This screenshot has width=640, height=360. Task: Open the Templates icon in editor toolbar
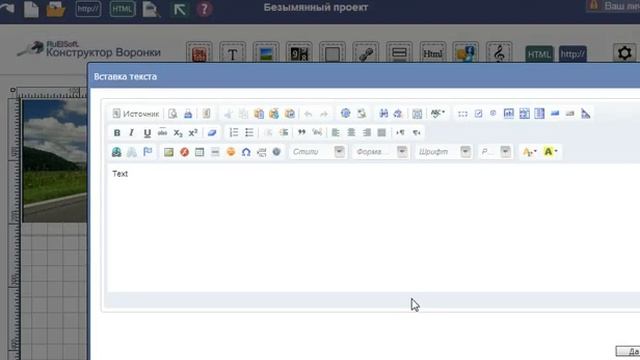[207, 114]
